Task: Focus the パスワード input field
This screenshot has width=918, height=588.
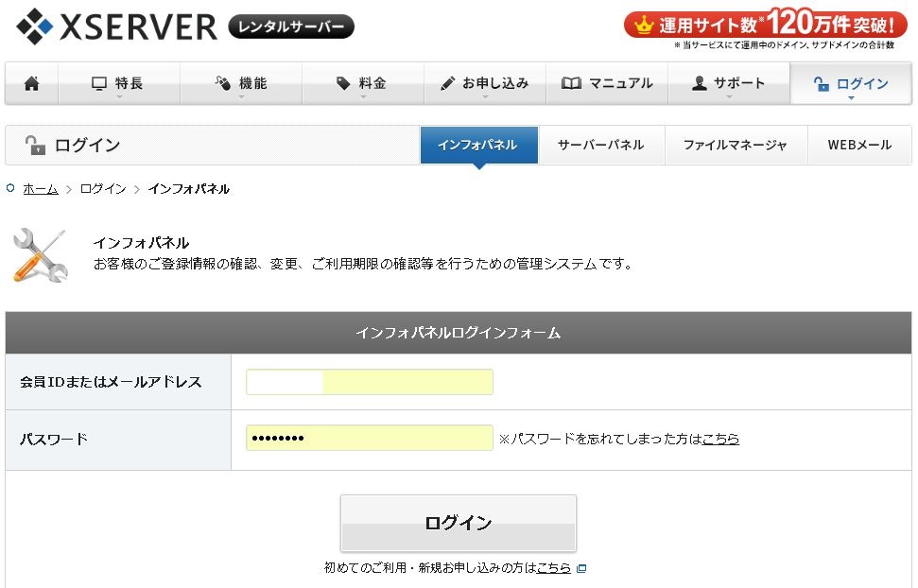Action: point(370,438)
